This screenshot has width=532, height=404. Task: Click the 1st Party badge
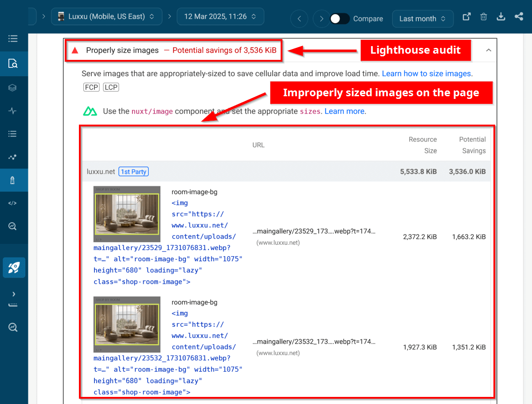point(134,172)
